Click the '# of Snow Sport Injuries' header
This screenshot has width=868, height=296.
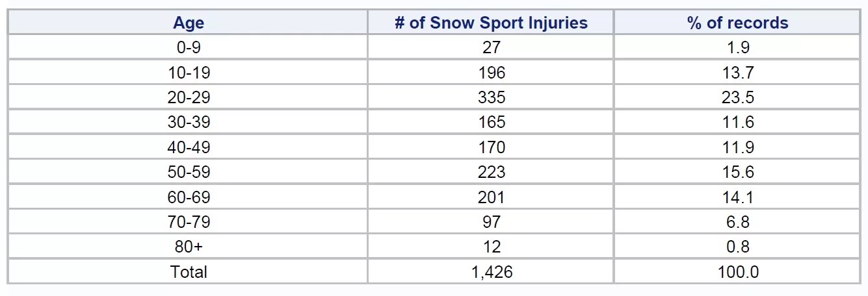click(x=491, y=23)
